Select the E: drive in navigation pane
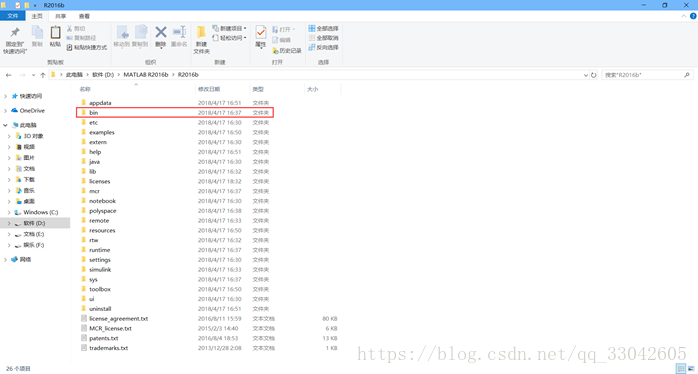 [34, 234]
